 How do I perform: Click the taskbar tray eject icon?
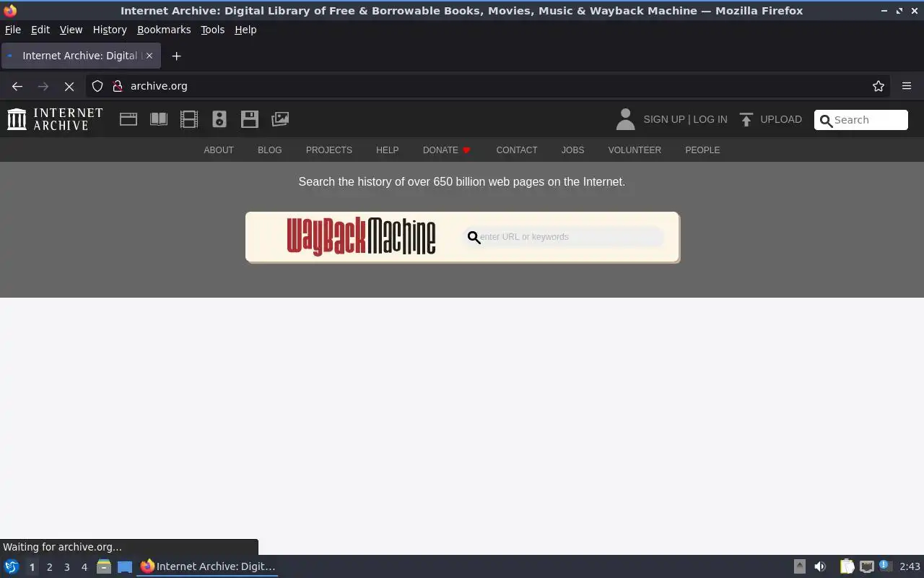[800, 567]
